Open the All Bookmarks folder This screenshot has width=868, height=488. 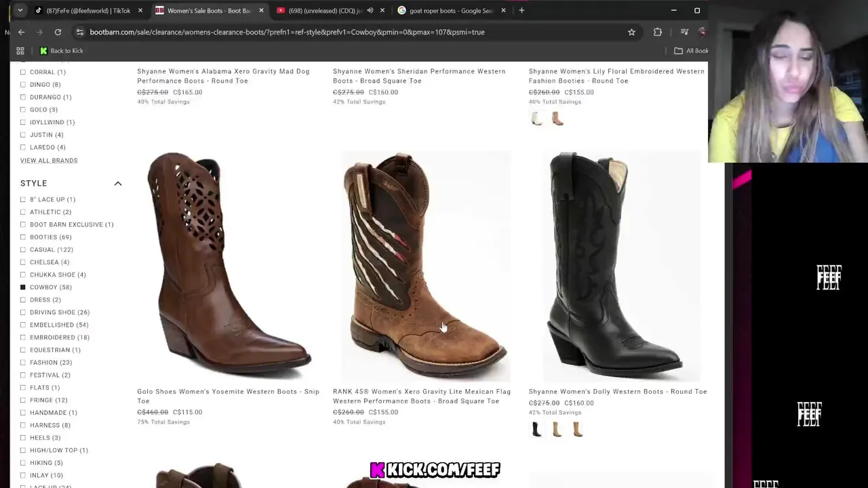click(x=691, y=51)
